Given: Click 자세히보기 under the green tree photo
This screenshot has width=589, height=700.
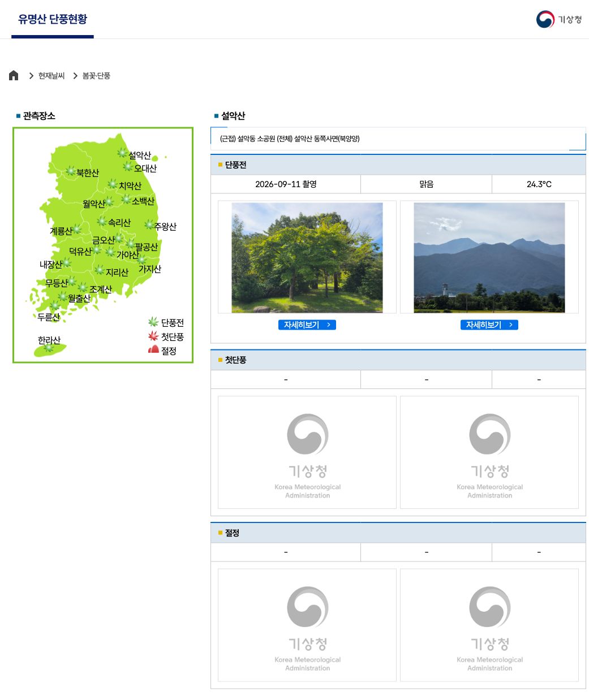Looking at the screenshot, I should 307,325.
